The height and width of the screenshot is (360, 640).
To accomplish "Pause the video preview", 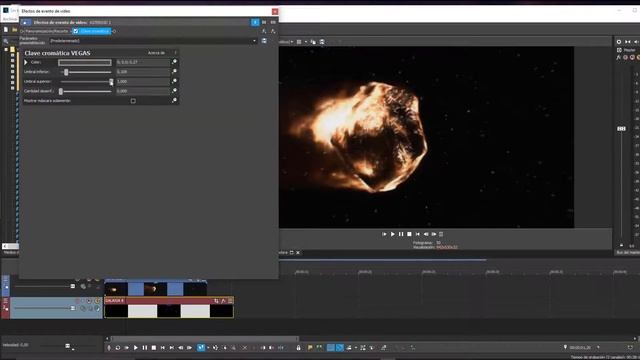I will point(401,234).
